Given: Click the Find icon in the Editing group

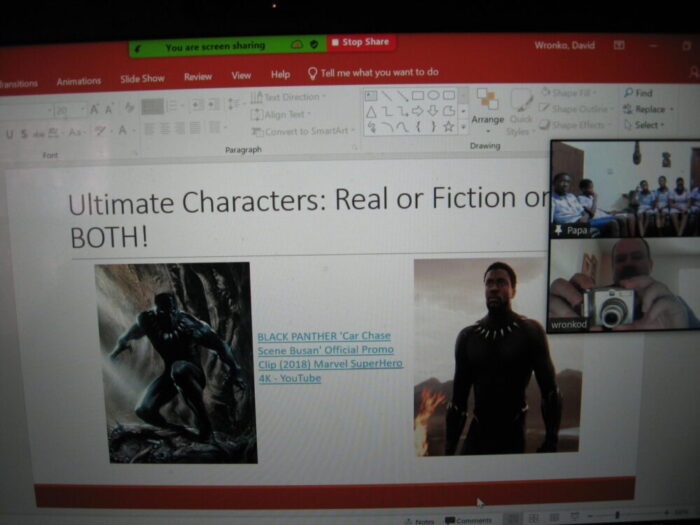Looking at the screenshot, I should (638, 93).
